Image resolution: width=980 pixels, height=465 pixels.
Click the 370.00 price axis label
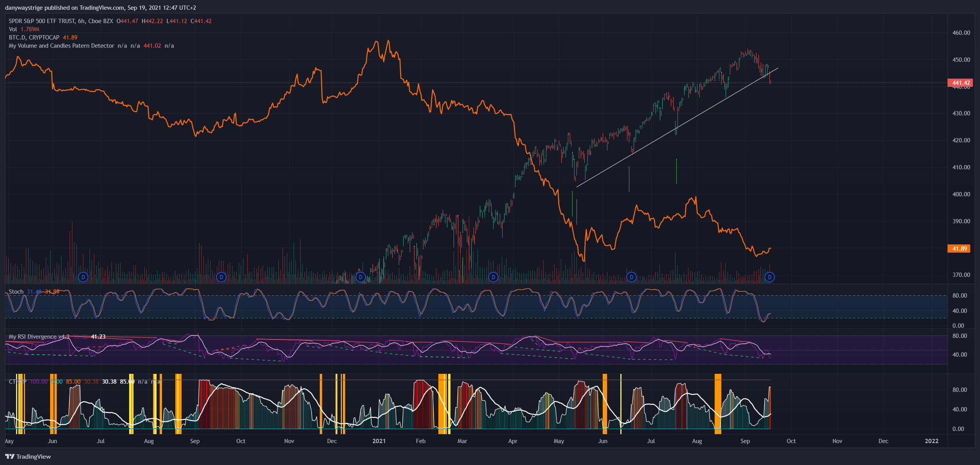point(961,275)
